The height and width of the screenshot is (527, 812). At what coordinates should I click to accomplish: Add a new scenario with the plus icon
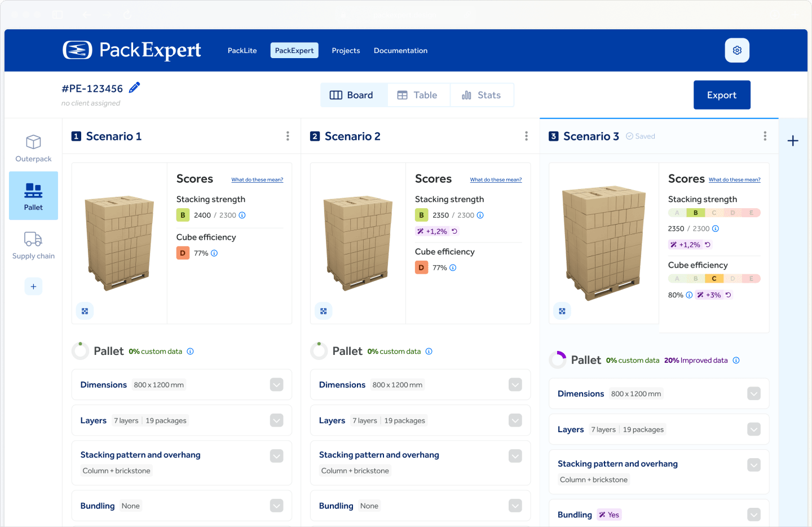pyautogui.click(x=793, y=140)
